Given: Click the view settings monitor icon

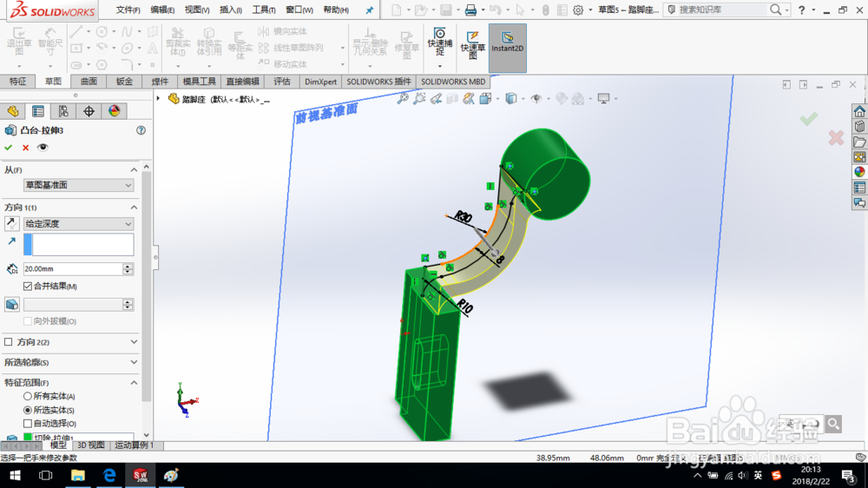Looking at the screenshot, I should tap(603, 99).
